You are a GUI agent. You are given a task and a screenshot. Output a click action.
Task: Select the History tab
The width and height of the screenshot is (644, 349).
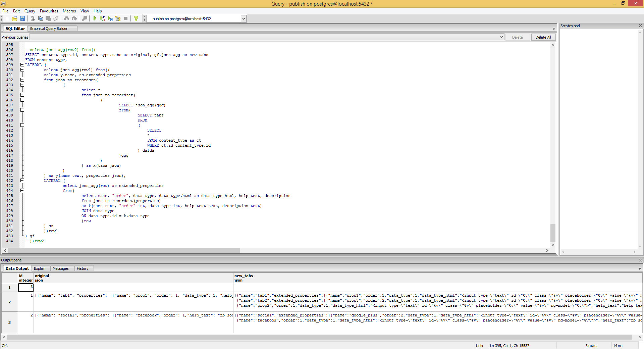click(x=83, y=268)
